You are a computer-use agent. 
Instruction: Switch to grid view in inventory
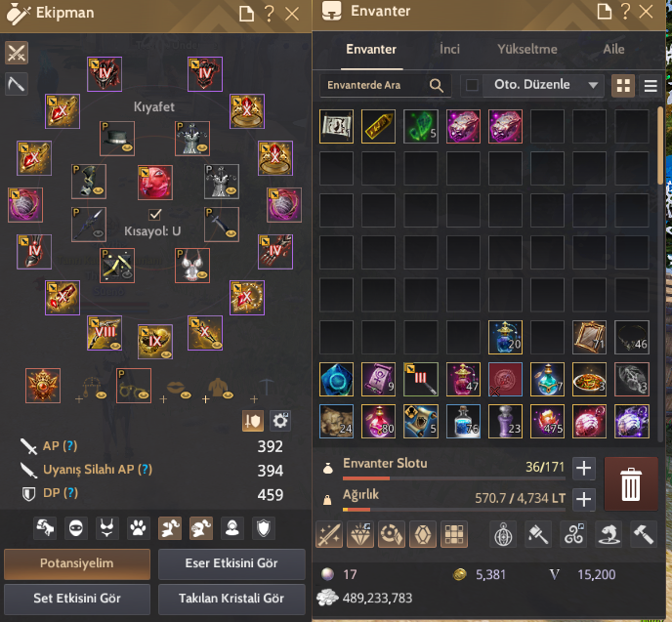pyautogui.click(x=623, y=86)
